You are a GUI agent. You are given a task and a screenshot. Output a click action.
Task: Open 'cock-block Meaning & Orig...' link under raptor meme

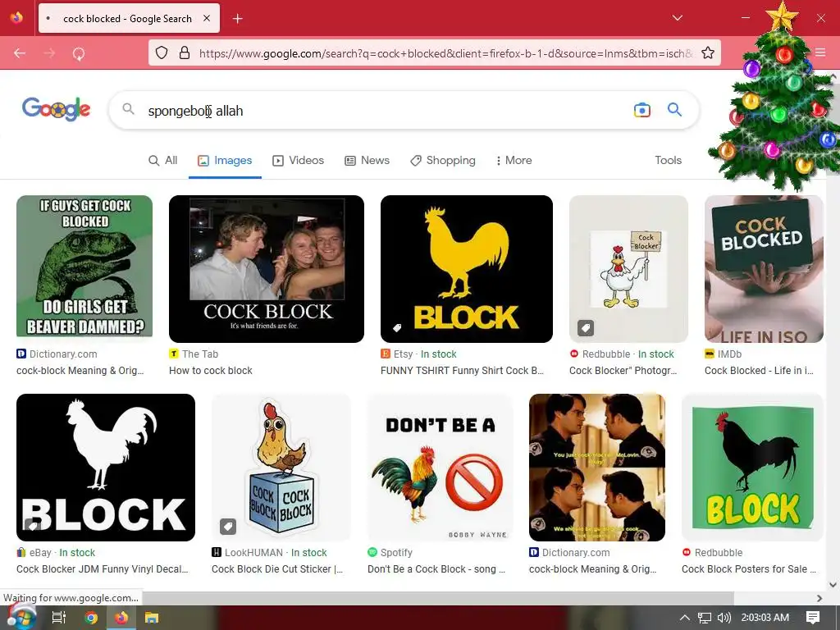click(x=80, y=371)
